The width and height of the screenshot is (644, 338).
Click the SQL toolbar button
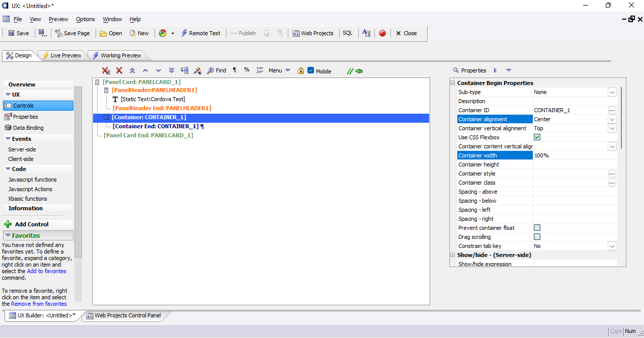pos(348,33)
